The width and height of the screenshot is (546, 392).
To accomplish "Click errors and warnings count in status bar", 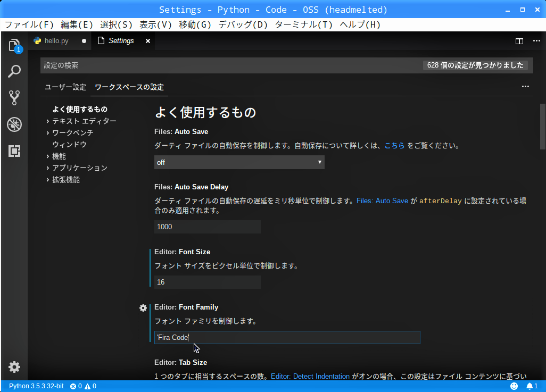I will tap(83, 386).
